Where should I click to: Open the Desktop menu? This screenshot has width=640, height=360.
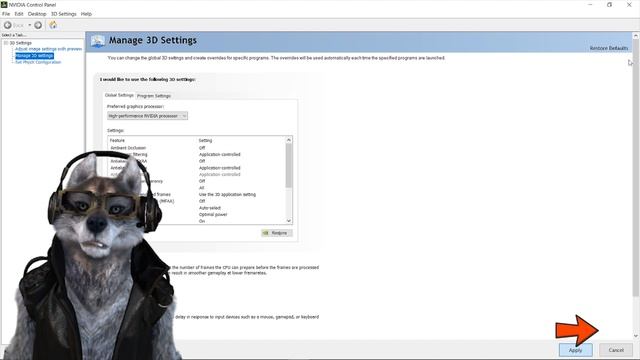pyautogui.click(x=37, y=14)
